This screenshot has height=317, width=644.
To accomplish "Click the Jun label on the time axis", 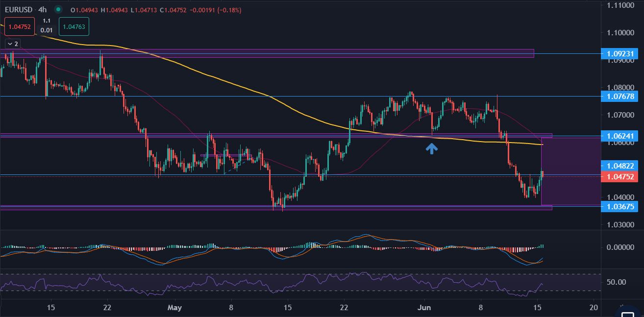I will [x=424, y=308].
